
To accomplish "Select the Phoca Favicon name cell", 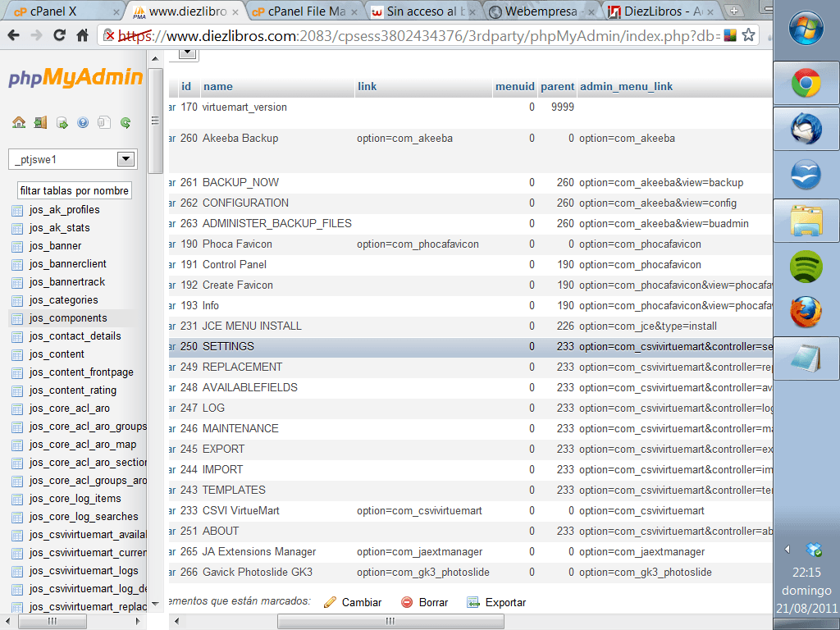I will click(237, 244).
